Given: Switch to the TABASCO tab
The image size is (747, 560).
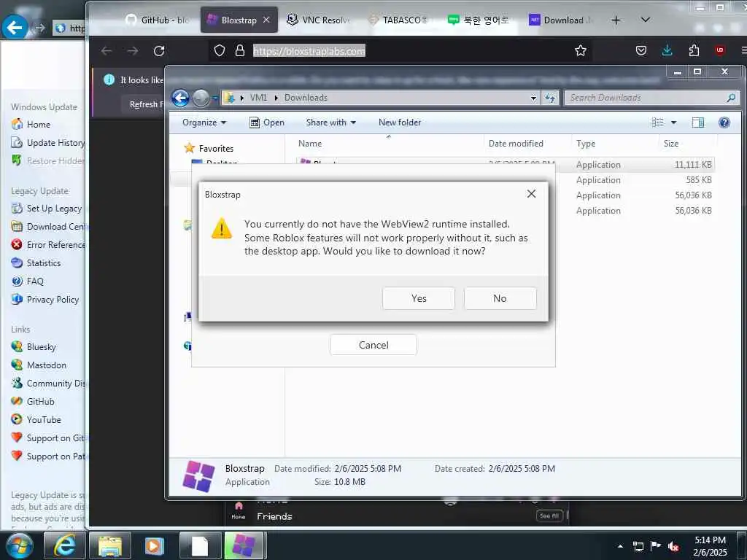Looking at the screenshot, I should pyautogui.click(x=399, y=20).
